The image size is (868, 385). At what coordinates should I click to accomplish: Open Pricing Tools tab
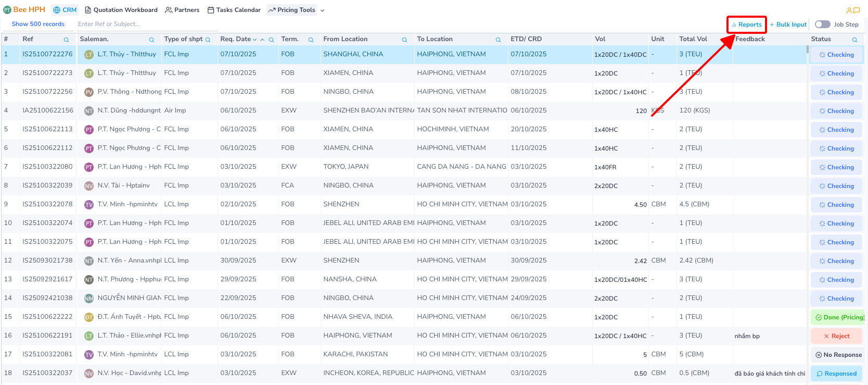[292, 10]
